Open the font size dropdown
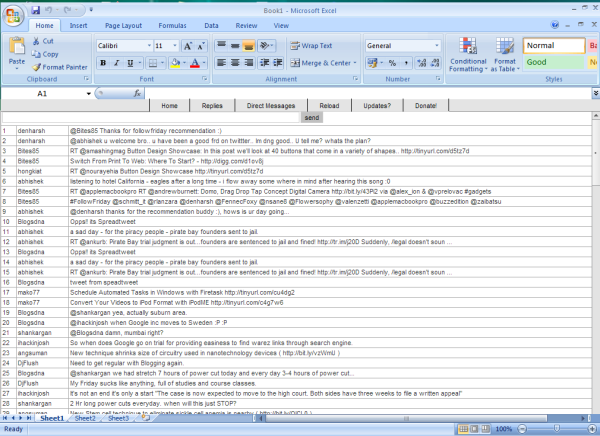This screenshot has width=600, height=436. (x=175, y=46)
